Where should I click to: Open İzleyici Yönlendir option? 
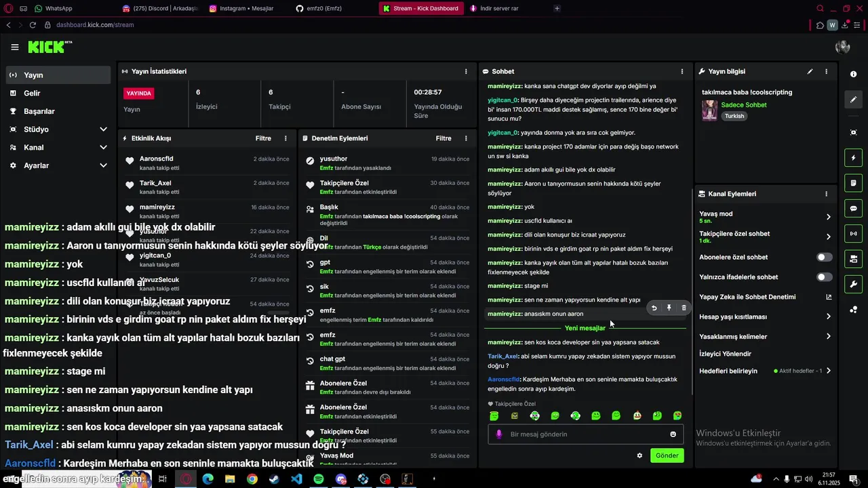(725, 354)
